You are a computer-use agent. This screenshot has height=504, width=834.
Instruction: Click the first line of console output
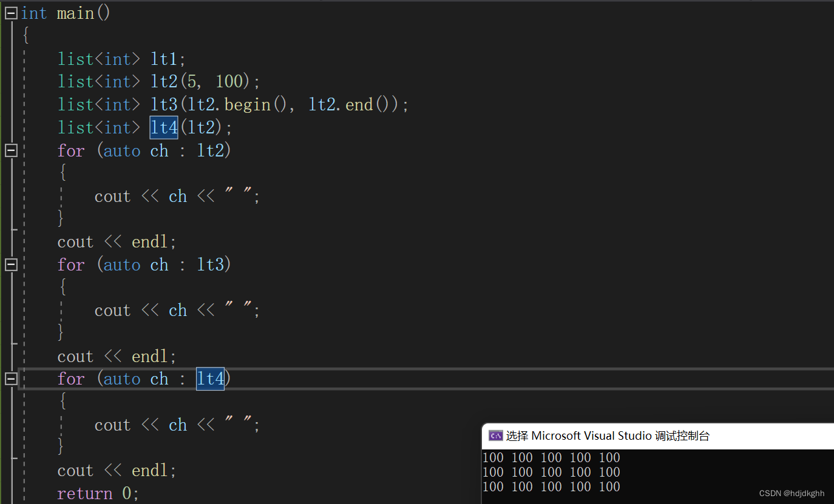[551, 457]
